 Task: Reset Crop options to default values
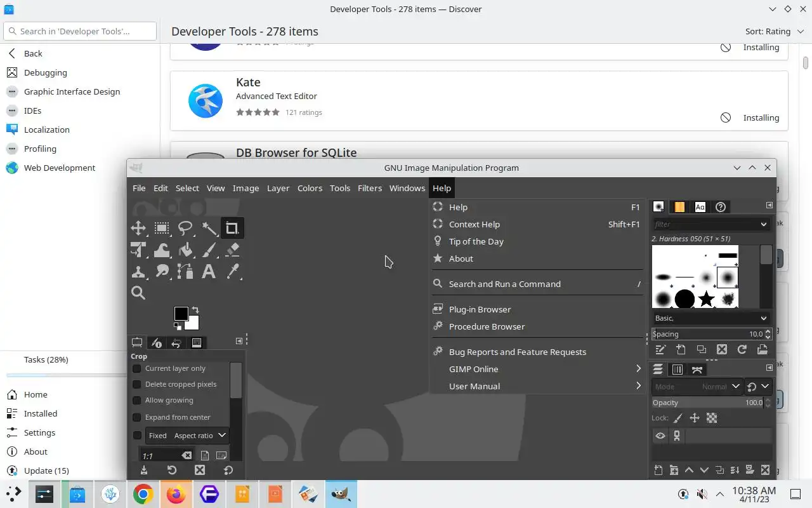click(x=228, y=470)
